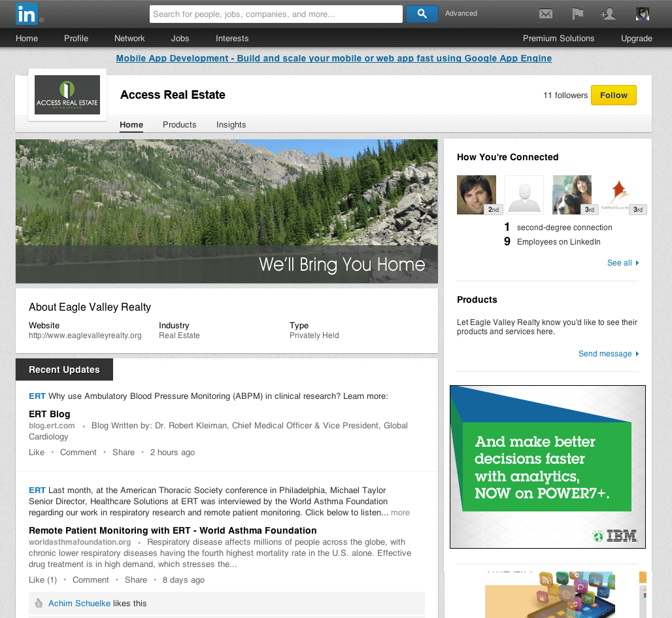Click the '8 days ago' timestamp

tap(184, 580)
